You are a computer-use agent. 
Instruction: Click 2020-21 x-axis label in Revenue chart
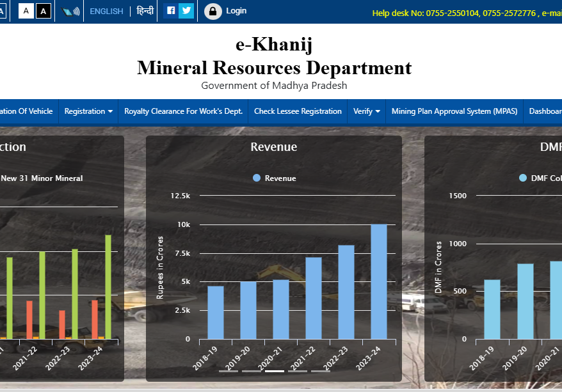click(x=270, y=358)
